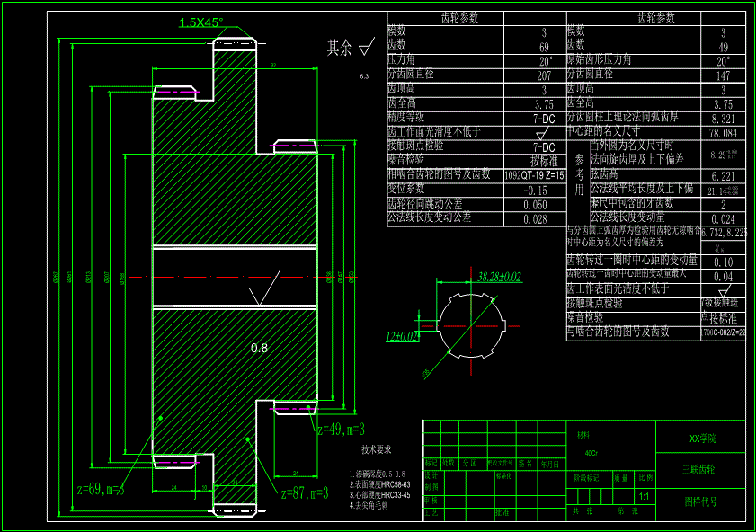
Task: Select the z=87,m=3 gear annotation
Action: (x=305, y=492)
